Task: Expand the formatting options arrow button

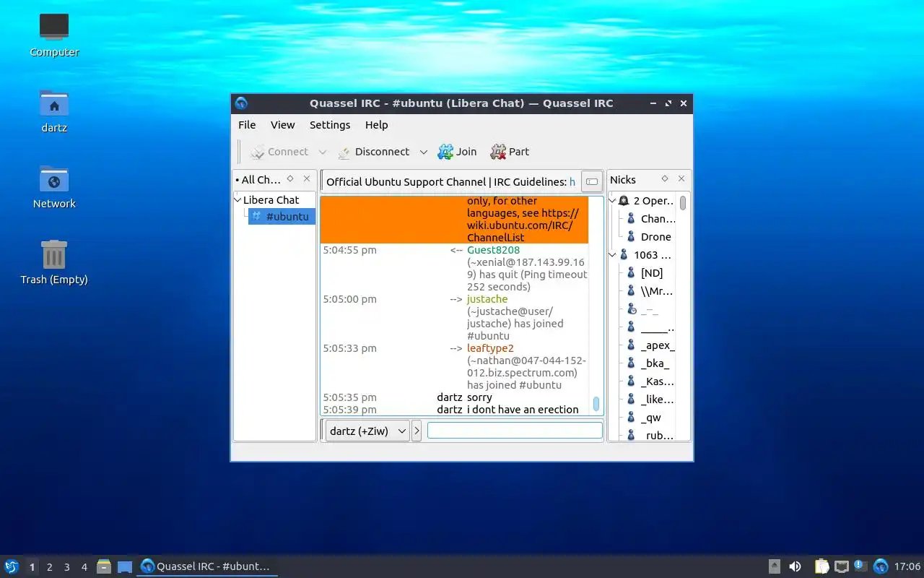Action: 417,431
